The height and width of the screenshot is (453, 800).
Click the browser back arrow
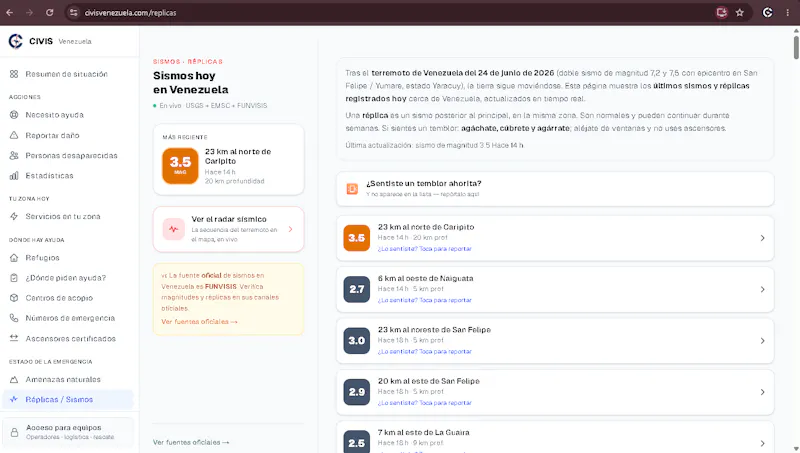9,13
